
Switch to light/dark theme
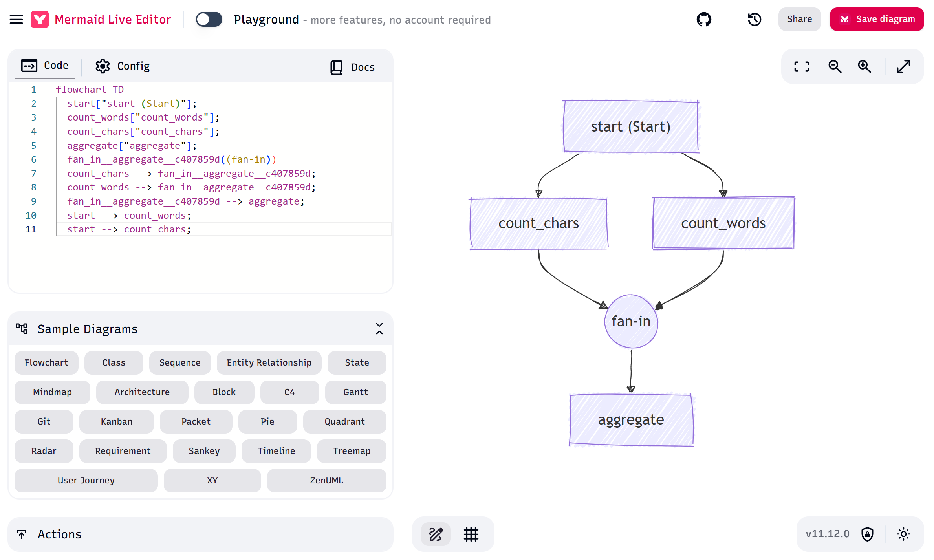point(903,534)
